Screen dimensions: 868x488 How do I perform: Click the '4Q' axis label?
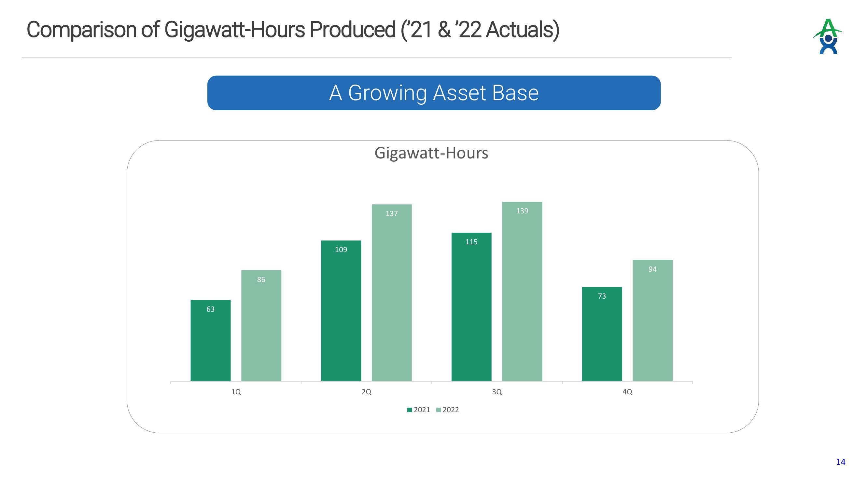pos(627,392)
